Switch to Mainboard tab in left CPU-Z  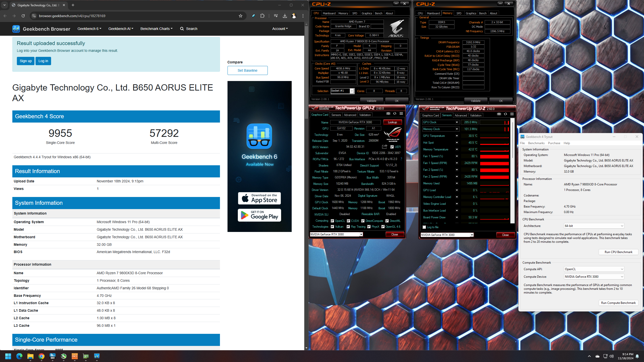point(329,13)
